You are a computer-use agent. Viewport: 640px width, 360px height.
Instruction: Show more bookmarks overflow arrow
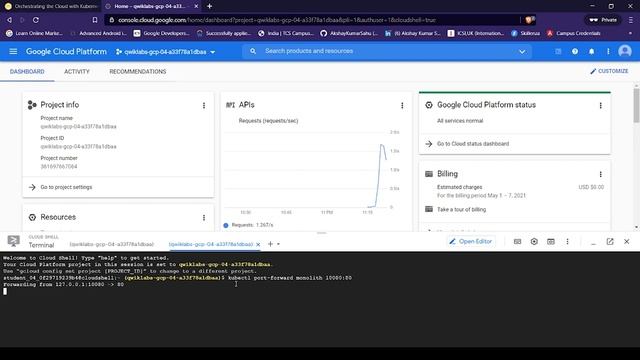click(630, 33)
